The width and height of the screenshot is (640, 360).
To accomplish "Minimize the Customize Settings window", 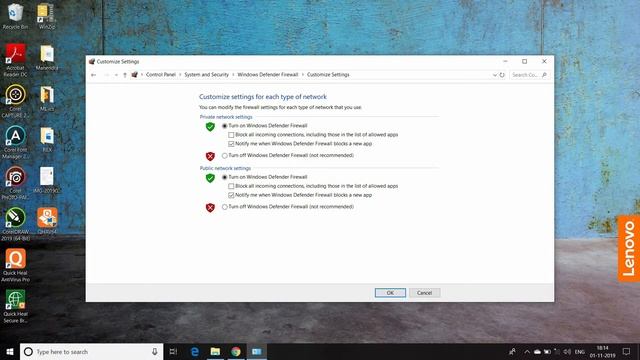I will tap(505, 61).
